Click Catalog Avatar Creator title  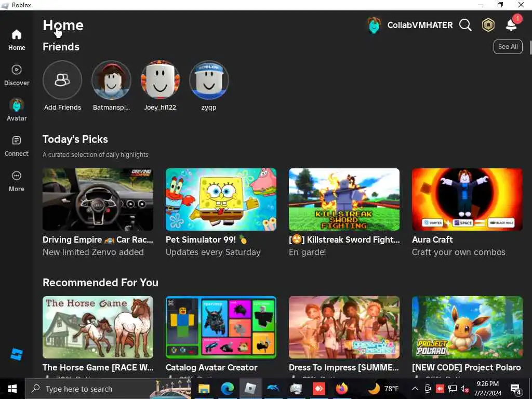click(211, 367)
